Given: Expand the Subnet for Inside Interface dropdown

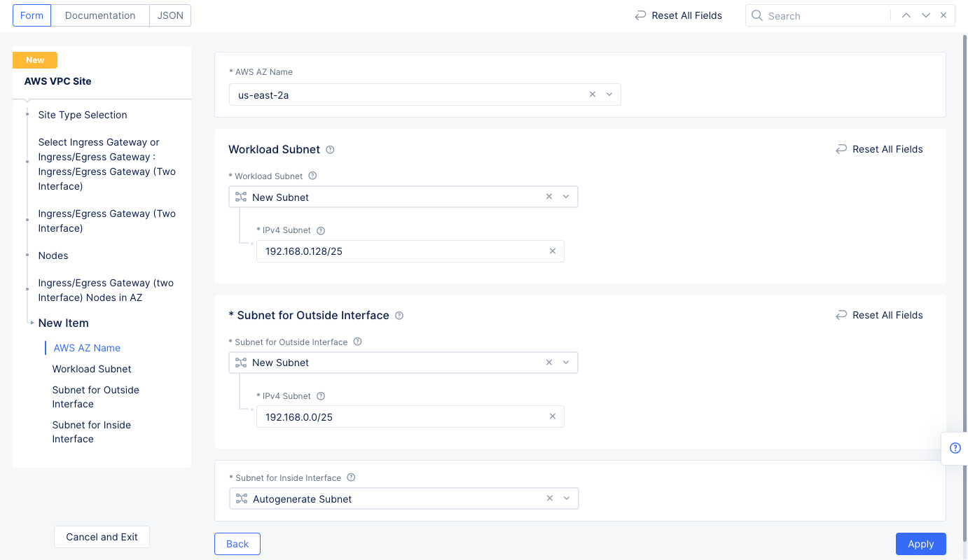Looking at the screenshot, I should click(x=567, y=498).
